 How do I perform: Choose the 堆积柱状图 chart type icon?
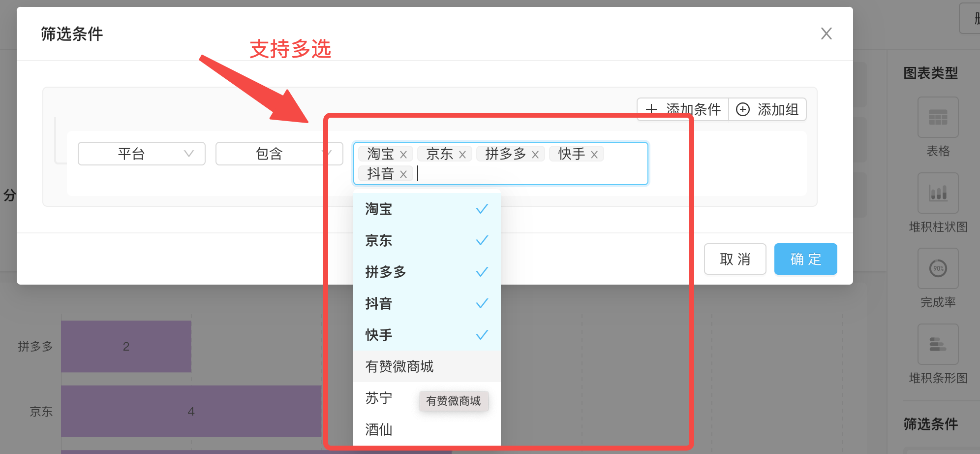[938, 193]
